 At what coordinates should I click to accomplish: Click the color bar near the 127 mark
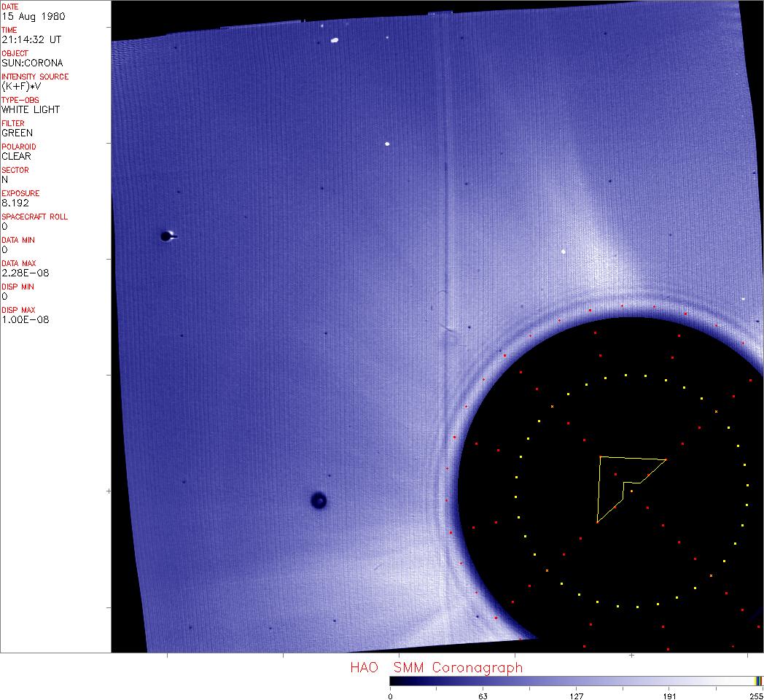576,681
